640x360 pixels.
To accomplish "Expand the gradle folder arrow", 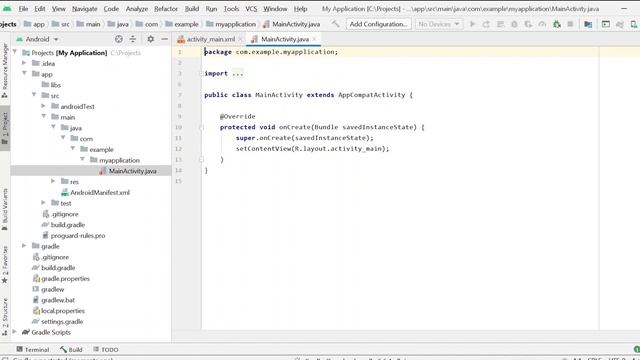I will tap(24, 245).
